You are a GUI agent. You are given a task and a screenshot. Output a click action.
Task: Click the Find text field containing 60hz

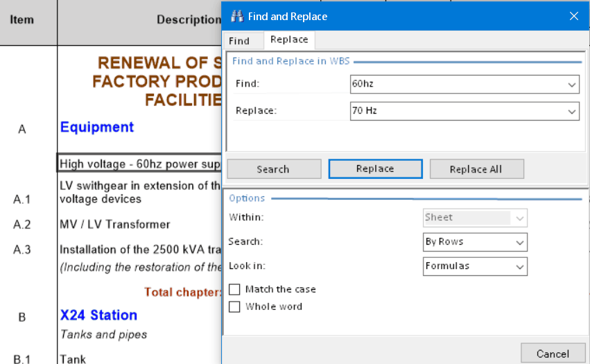click(458, 85)
